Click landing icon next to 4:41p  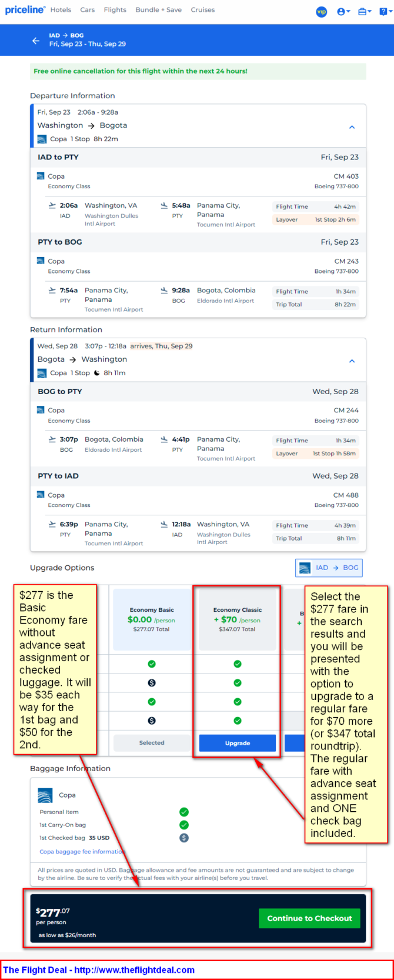pos(164,439)
